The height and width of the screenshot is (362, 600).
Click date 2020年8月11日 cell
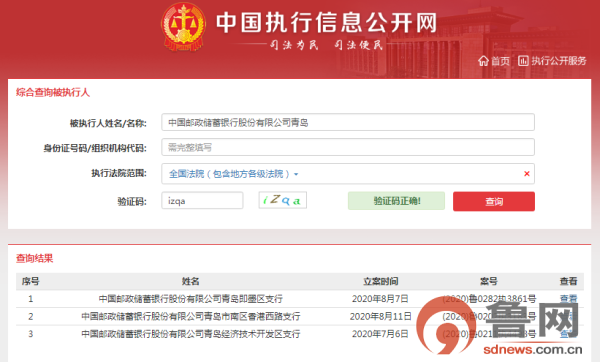click(380, 316)
